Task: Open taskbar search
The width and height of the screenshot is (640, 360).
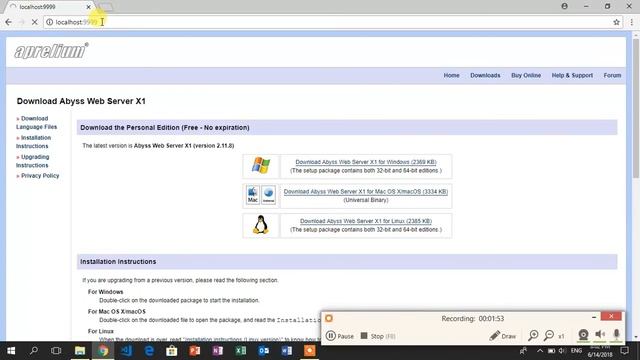Action: pos(34,351)
